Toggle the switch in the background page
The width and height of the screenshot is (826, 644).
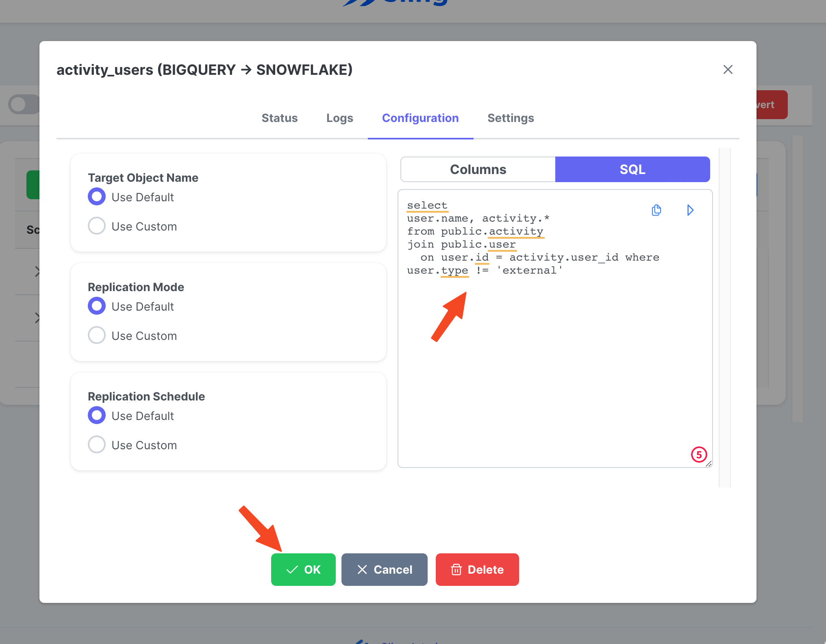[24, 104]
